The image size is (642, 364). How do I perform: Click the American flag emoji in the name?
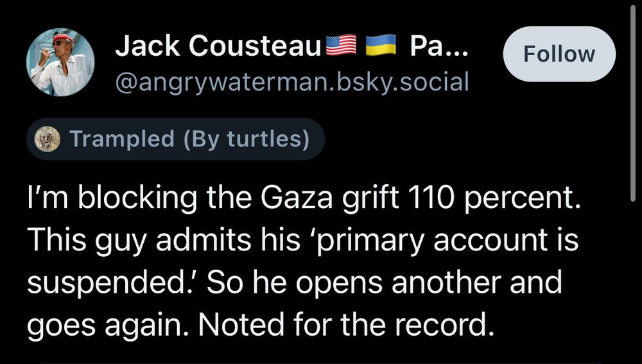point(342,46)
